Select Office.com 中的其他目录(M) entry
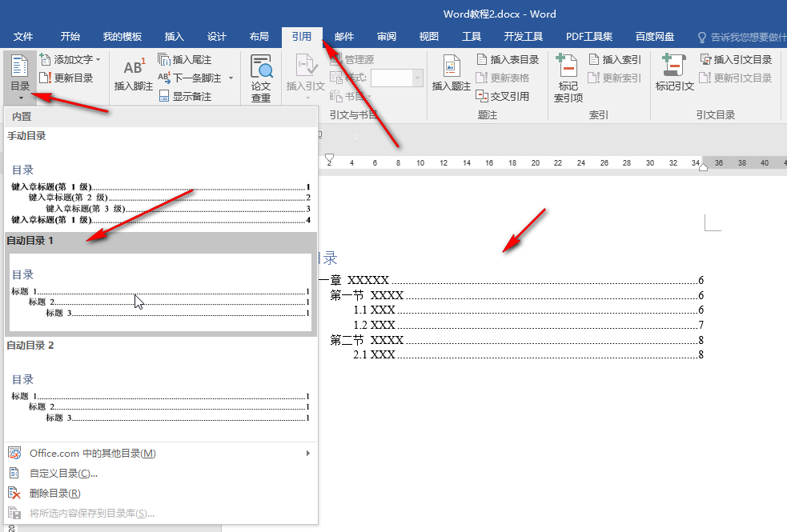The image size is (787, 532). pyautogui.click(x=161, y=454)
